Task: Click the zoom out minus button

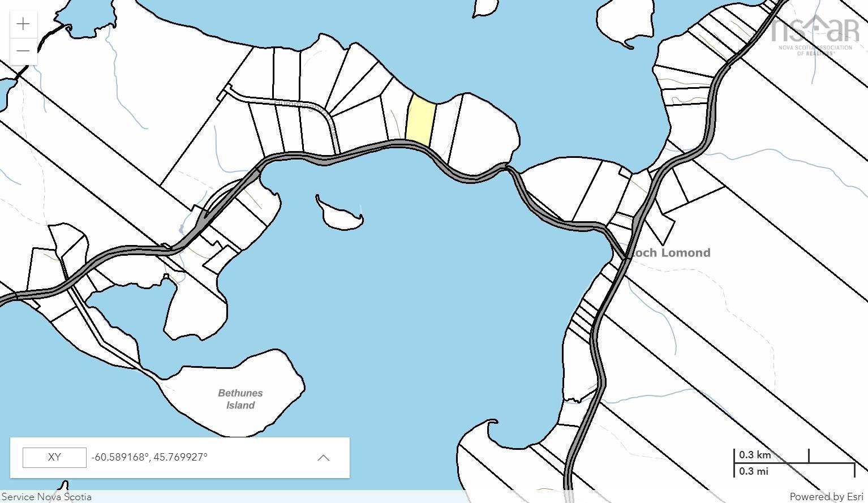Action: [x=23, y=51]
